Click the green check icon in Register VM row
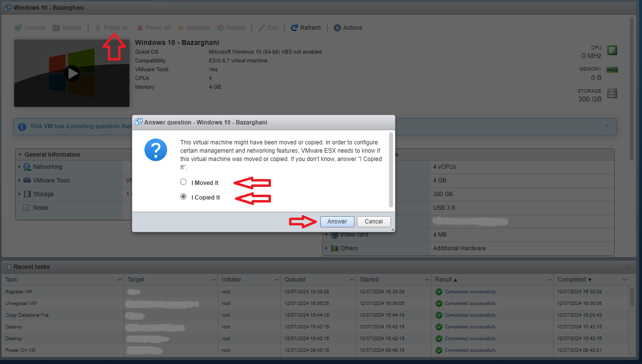This screenshot has width=642, height=364. tap(439, 292)
